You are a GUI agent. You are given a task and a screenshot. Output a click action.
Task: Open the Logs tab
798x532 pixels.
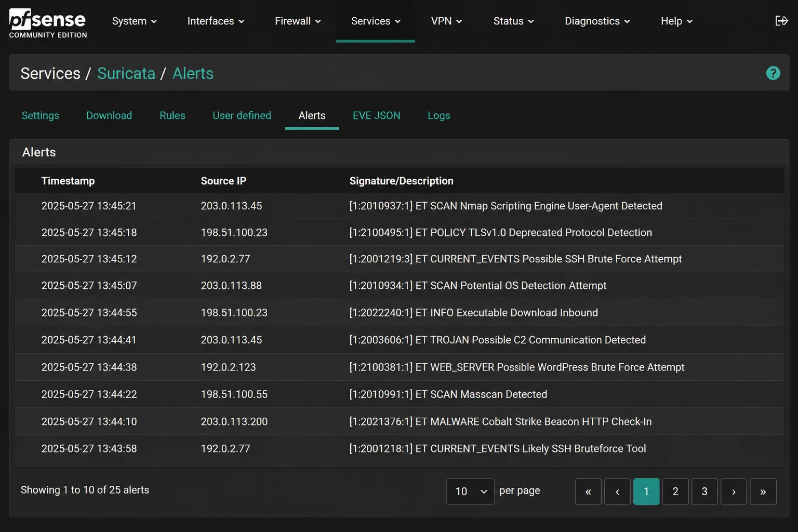[x=439, y=116]
